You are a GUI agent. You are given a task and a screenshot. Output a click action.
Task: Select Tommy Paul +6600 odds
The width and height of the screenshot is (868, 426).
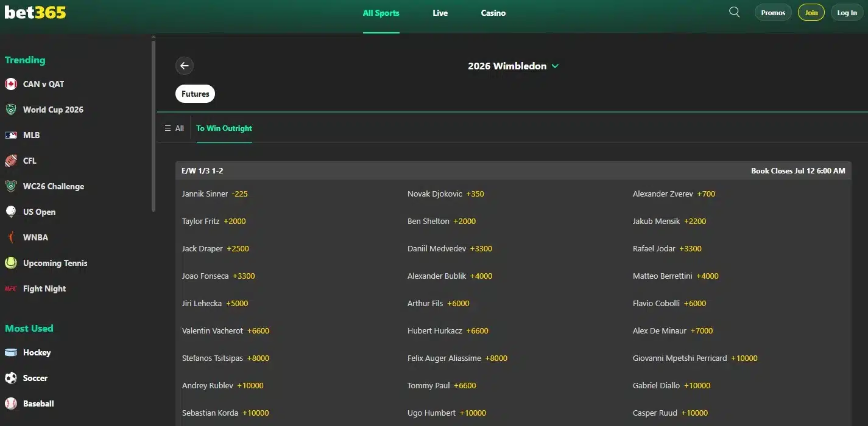[442, 385]
